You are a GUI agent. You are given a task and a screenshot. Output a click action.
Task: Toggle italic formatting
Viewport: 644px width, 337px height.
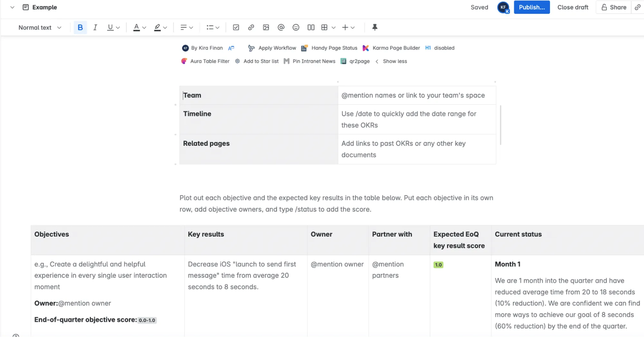pyautogui.click(x=95, y=27)
